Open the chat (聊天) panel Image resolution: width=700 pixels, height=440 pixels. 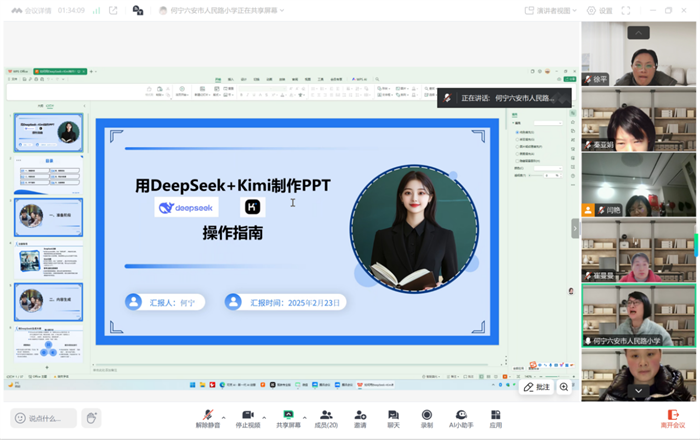click(393, 418)
